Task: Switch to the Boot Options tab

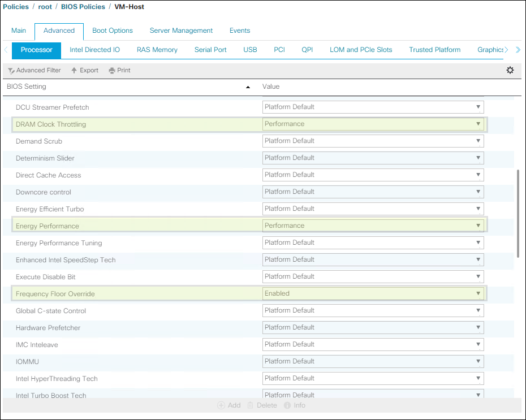Action: click(x=113, y=31)
